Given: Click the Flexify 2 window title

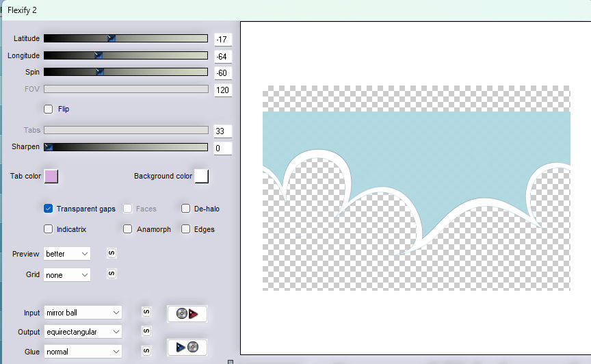Looking at the screenshot, I should click(22, 10).
